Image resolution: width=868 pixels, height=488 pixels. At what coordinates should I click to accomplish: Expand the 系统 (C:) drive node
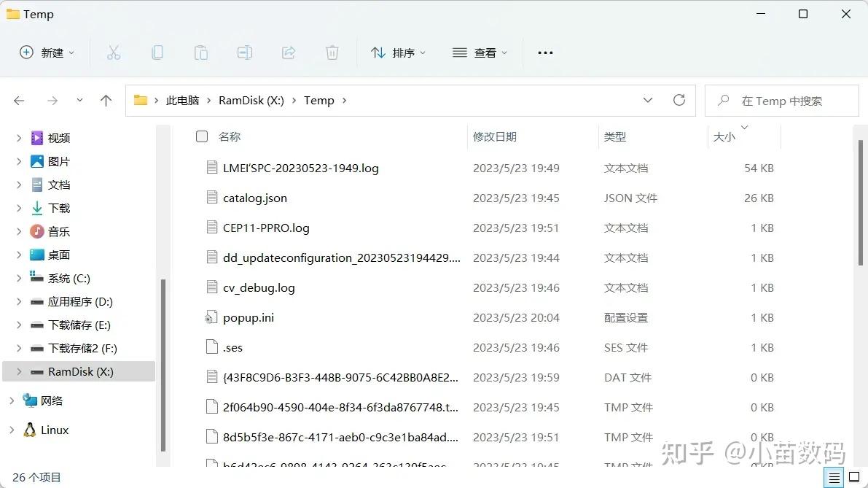coord(19,278)
